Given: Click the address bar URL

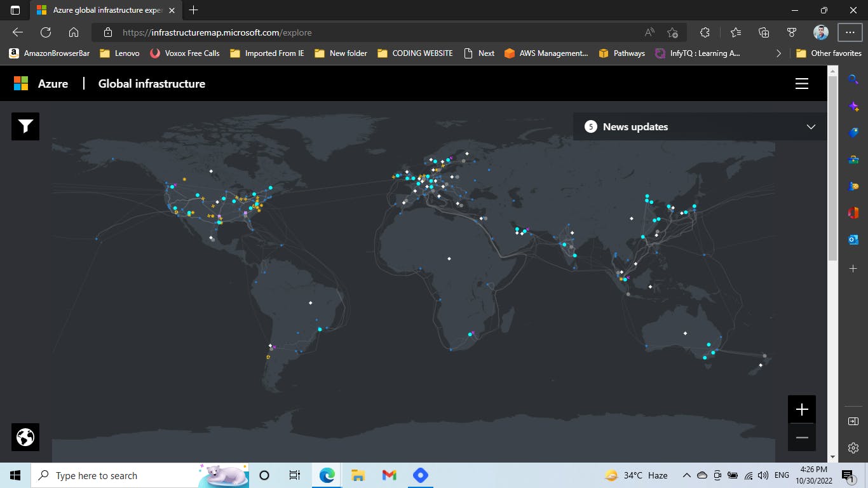Looking at the screenshot, I should pyautogui.click(x=217, y=32).
